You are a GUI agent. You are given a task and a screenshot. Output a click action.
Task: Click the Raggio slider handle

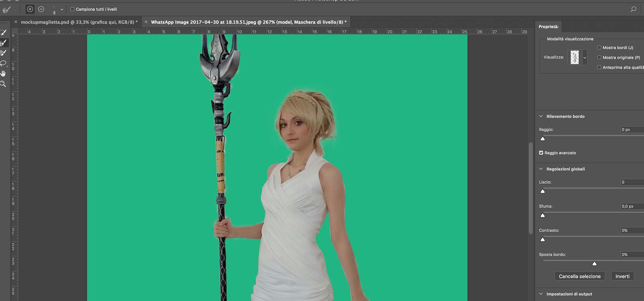click(x=543, y=138)
